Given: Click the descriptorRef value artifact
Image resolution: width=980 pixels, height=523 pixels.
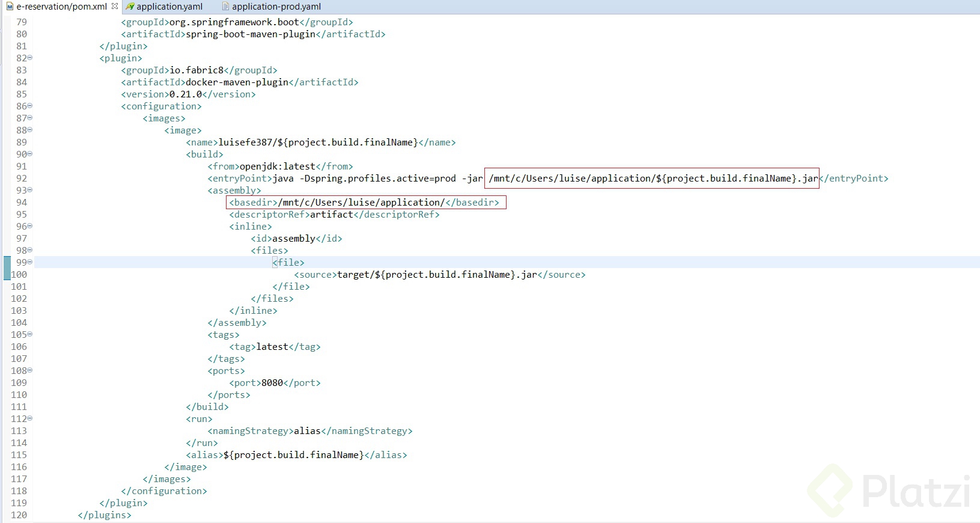Looking at the screenshot, I should point(332,215).
